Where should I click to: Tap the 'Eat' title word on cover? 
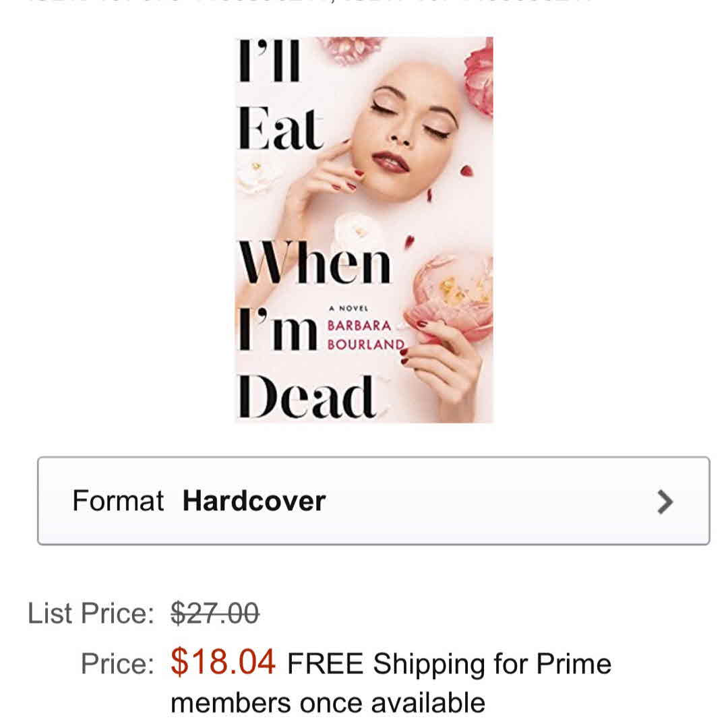pyautogui.click(x=280, y=128)
